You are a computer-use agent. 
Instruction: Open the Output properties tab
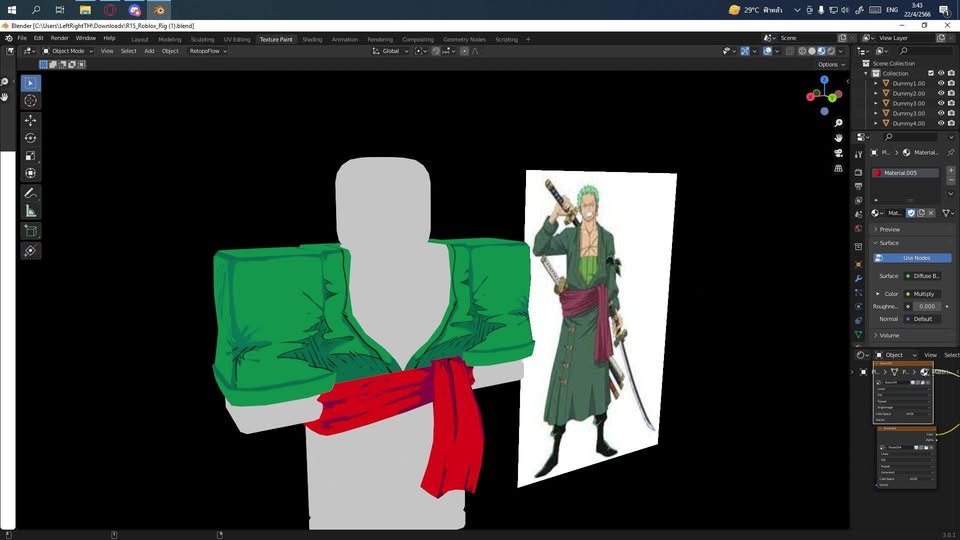[x=858, y=186]
